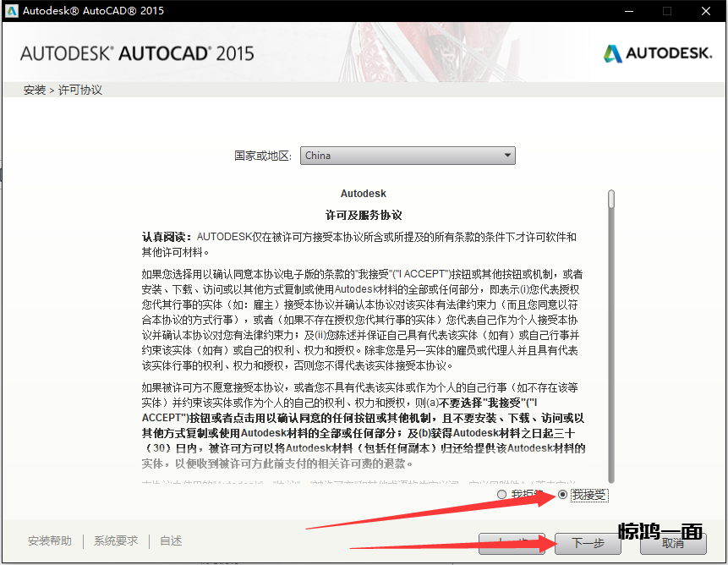Select the 我拒绝 (I Reject) radio button
Image resolution: width=728 pixels, height=565 pixels.
[502, 495]
